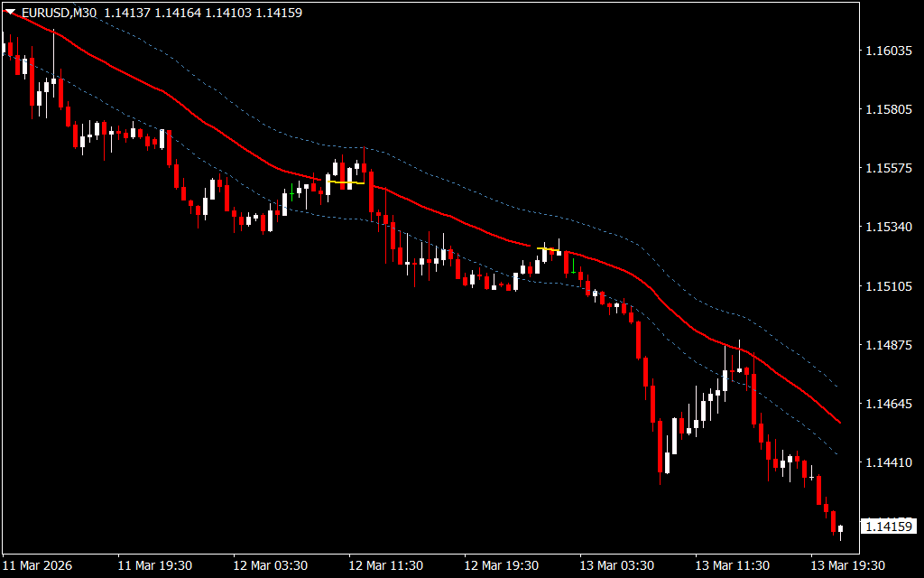The height and width of the screenshot is (578, 924).
Task: Open the chart menu triangle beside EURUSD
Action: 10,13
